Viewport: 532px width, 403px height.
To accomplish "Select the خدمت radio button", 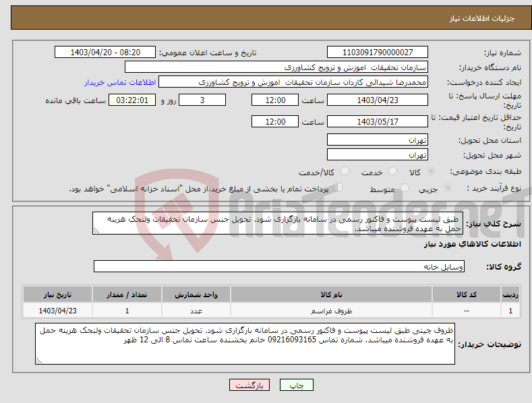I will coord(392,171).
